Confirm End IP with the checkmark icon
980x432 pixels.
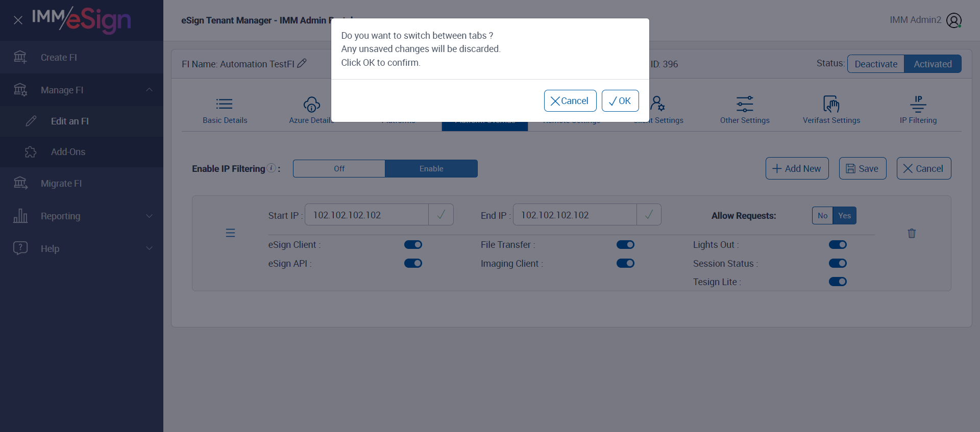(x=649, y=215)
